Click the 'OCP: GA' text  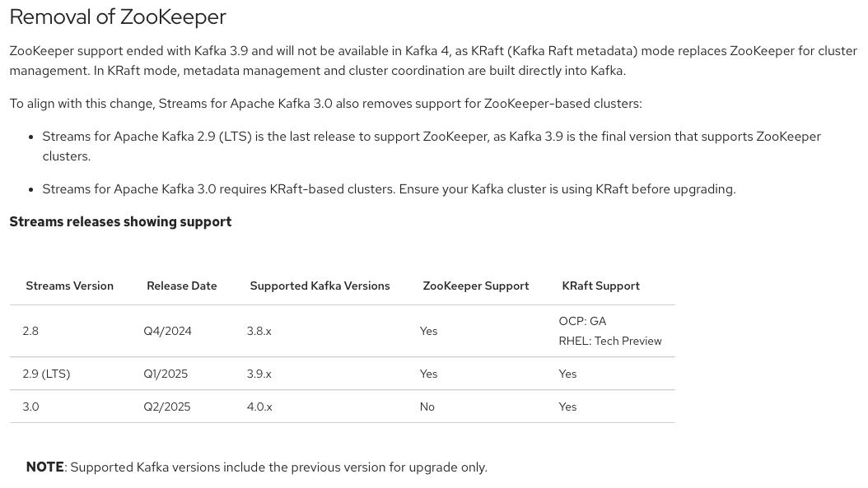click(x=582, y=322)
